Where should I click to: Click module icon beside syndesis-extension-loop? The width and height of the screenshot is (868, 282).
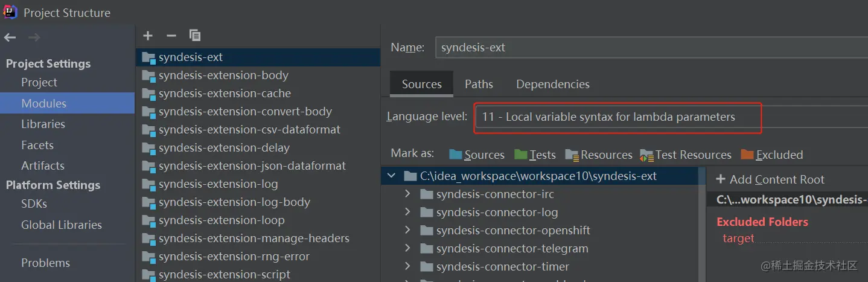point(148,220)
